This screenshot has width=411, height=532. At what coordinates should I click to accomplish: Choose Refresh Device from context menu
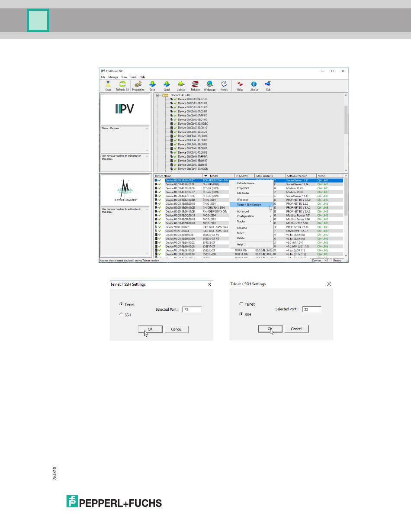pos(246,183)
